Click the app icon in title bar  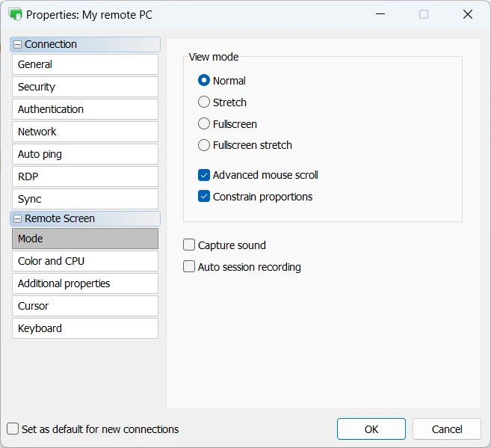pyautogui.click(x=15, y=14)
